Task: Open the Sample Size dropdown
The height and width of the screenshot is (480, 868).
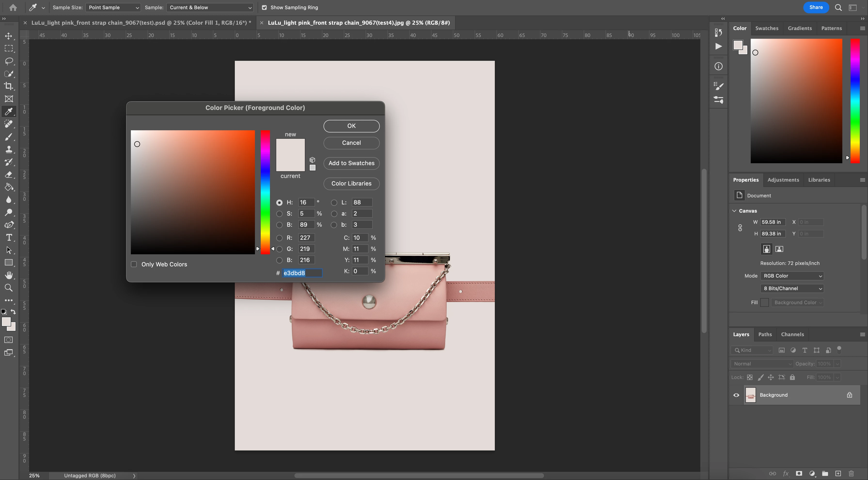Action: 113,8
